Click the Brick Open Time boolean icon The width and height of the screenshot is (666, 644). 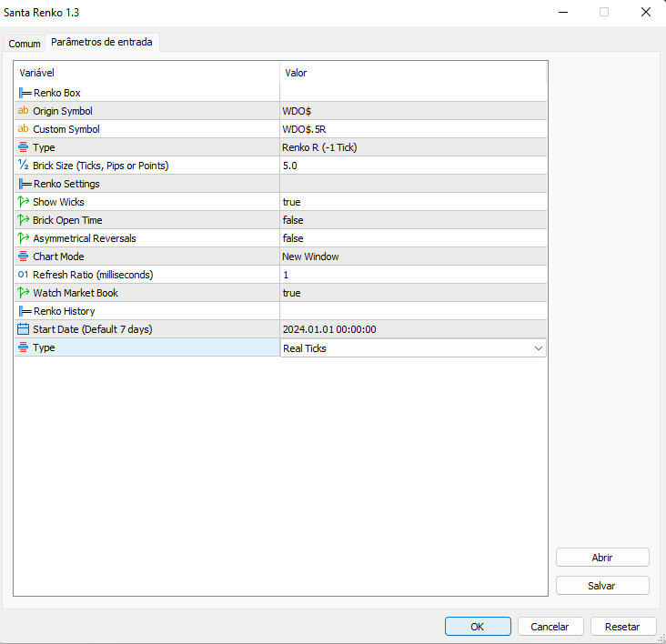tap(24, 220)
